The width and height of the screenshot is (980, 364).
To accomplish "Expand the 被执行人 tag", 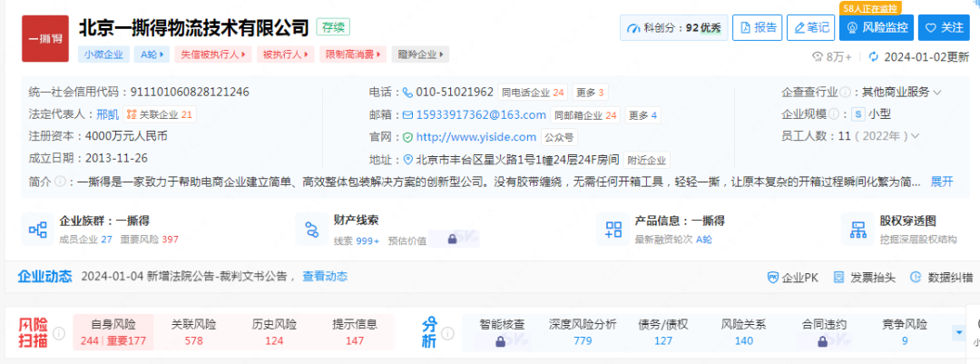I will 284,54.
